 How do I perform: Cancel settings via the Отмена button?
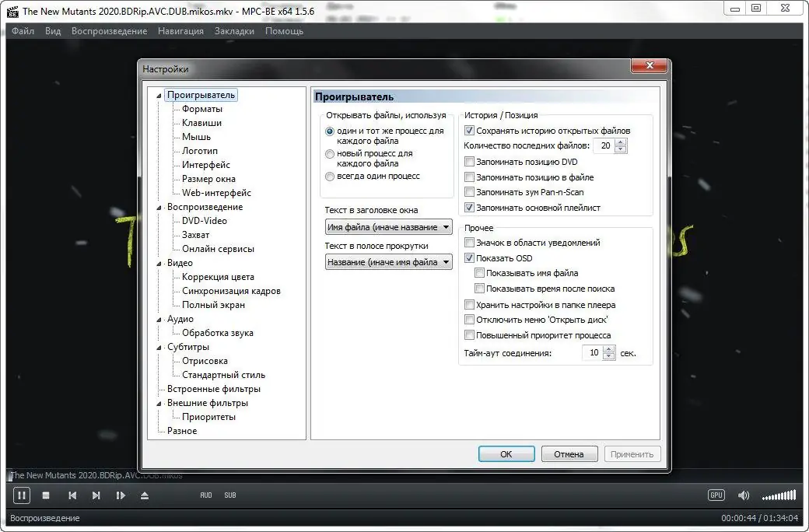pyautogui.click(x=569, y=453)
